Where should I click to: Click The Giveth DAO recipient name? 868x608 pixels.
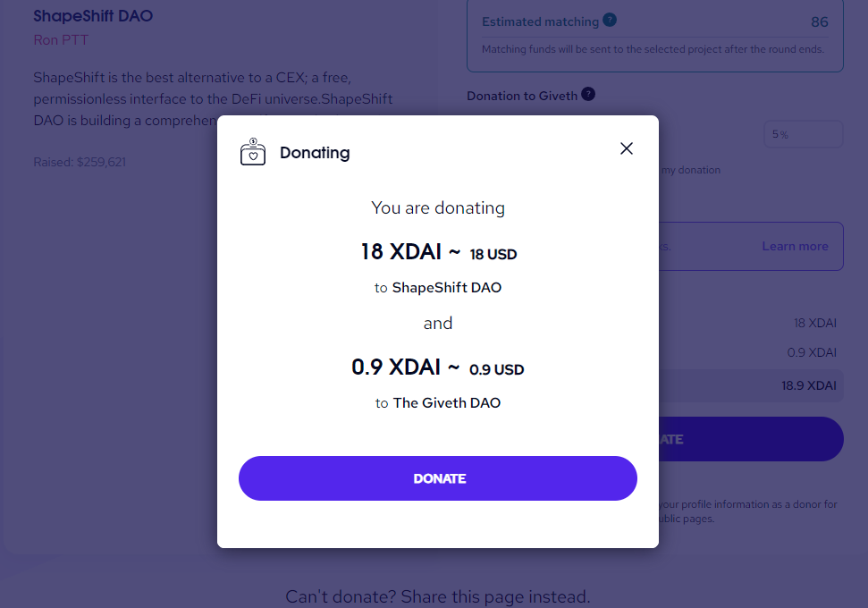pyautogui.click(x=447, y=402)
